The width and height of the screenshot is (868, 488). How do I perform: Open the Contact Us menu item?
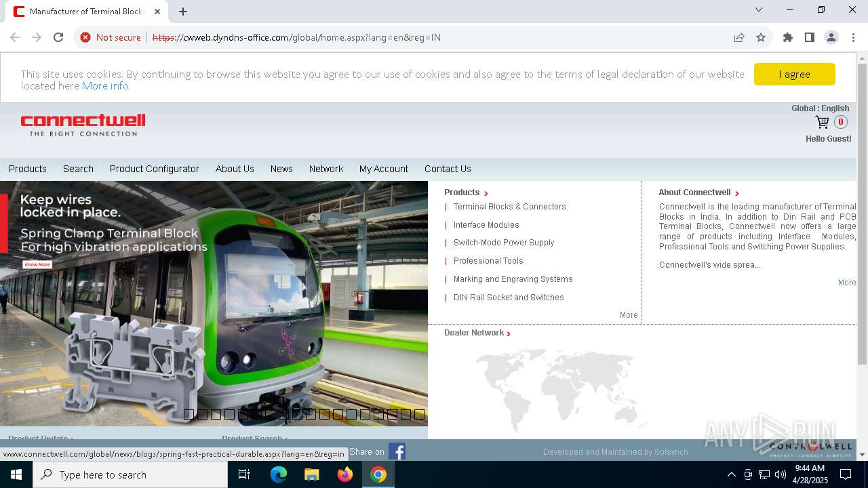[x=448, y=169]
